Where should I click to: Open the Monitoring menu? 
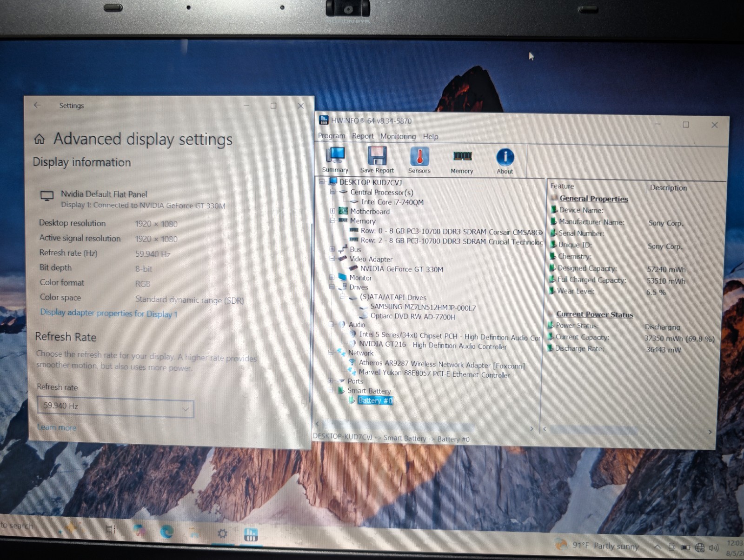pos(398,136)
